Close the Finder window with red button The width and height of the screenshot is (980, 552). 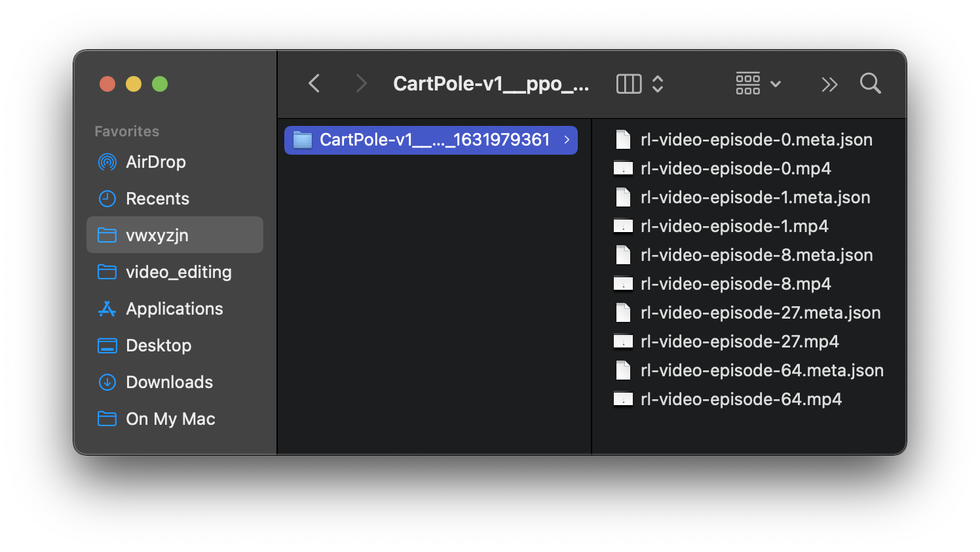coord(107,84)
